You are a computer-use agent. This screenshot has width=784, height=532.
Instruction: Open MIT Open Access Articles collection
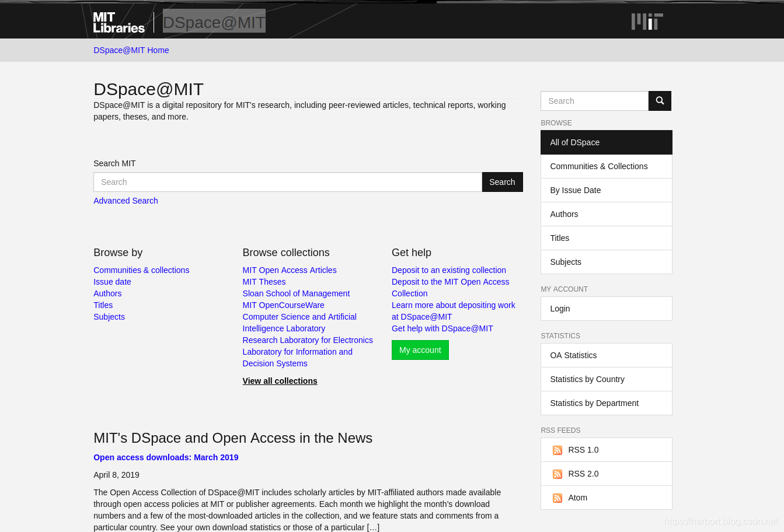[x=290, y=270]
